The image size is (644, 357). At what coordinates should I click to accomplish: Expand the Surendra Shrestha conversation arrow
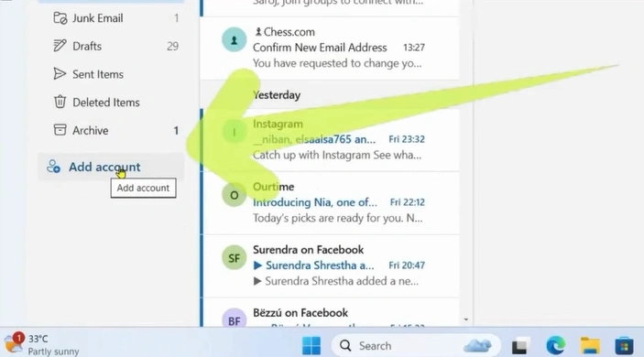coord(257,265)
